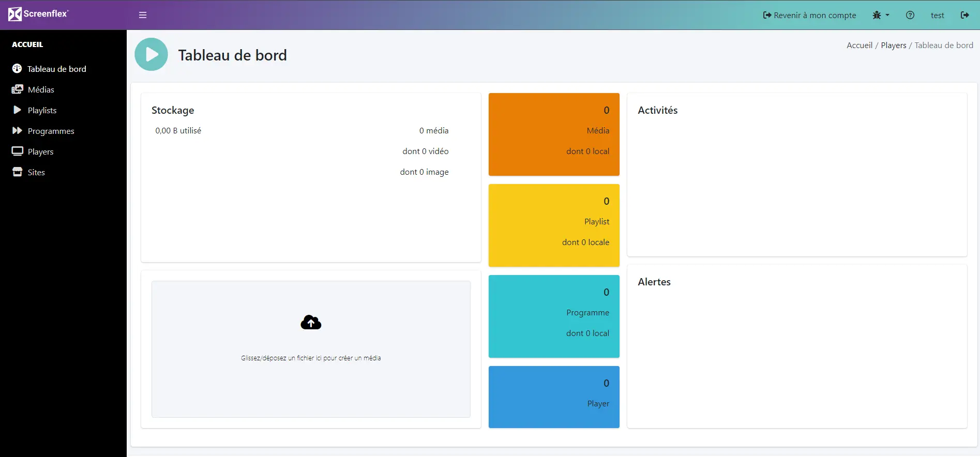The width and height of the screenshot is (980, 457).
Task: Click the Alertes heading
Action: [x=654, y=282]
